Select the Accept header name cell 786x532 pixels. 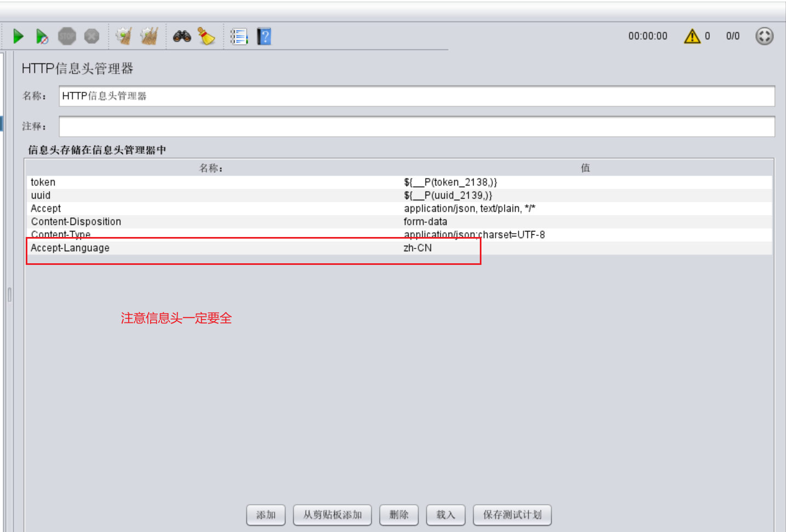[214, 209]
